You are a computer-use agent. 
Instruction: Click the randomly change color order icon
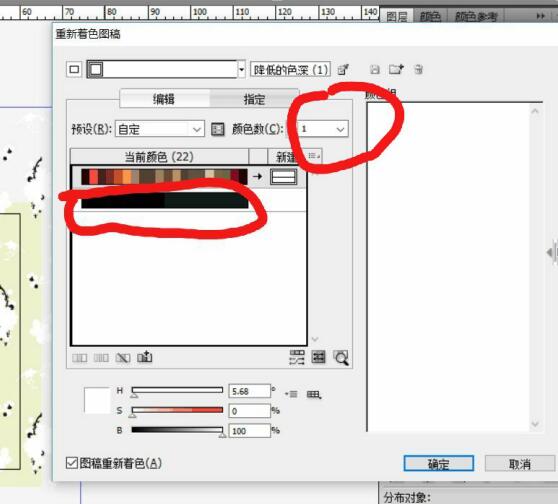[x=297, y=357]
